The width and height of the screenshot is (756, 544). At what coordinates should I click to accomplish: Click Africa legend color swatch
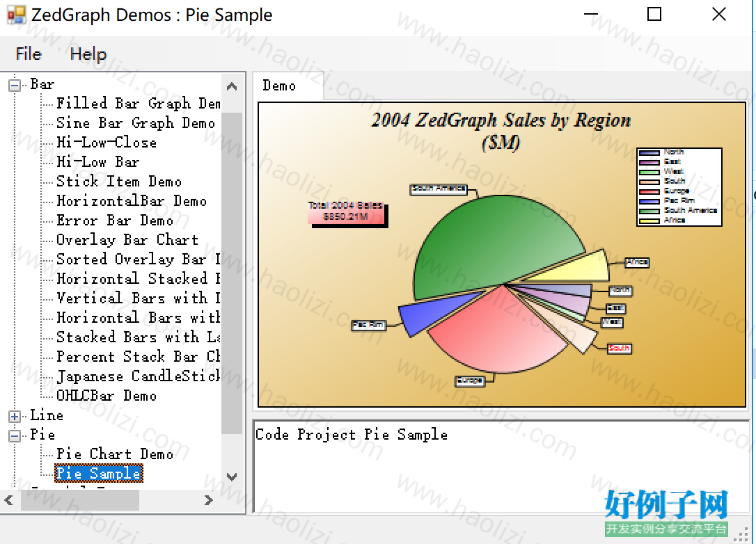coord(649,221)
